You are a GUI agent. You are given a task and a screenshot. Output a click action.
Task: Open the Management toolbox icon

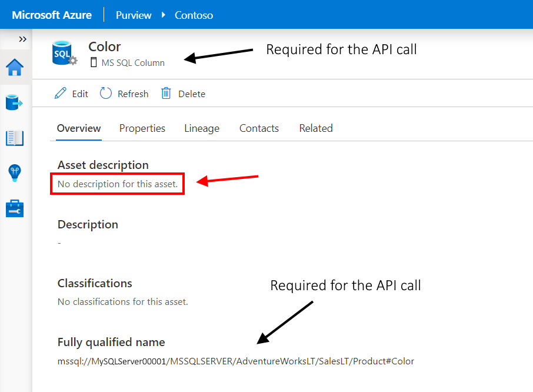point(15,208)
